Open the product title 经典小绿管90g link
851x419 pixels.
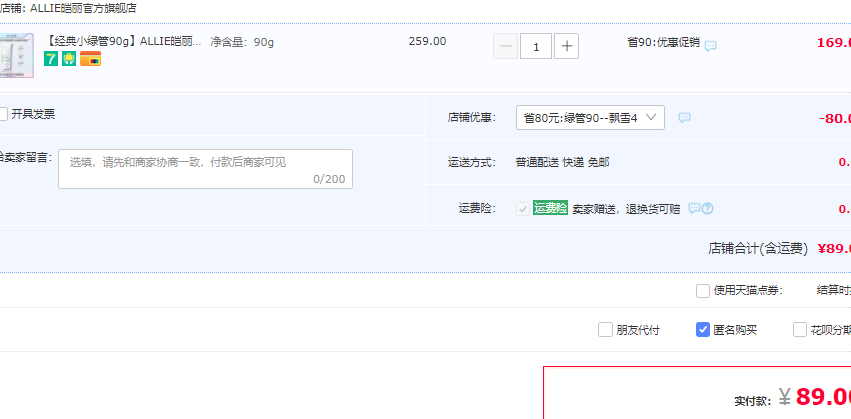click(x=123, y=42)
